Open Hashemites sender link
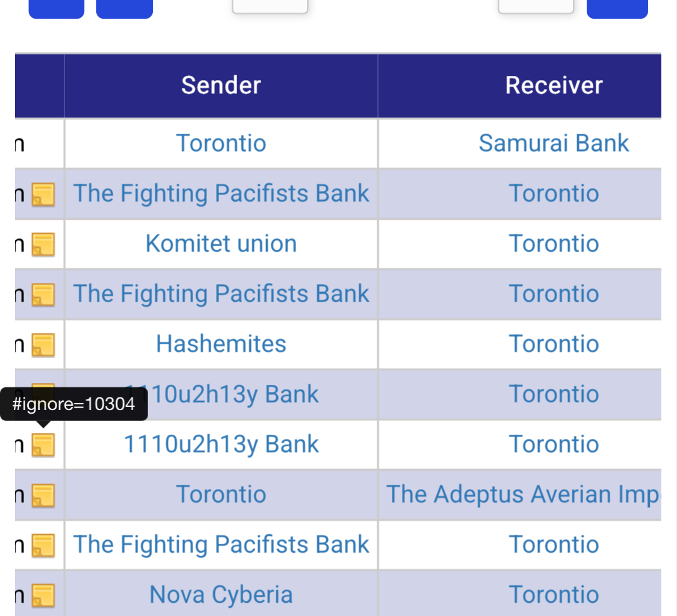Viewport: 677px width, 616px height. tap(221, 344)
